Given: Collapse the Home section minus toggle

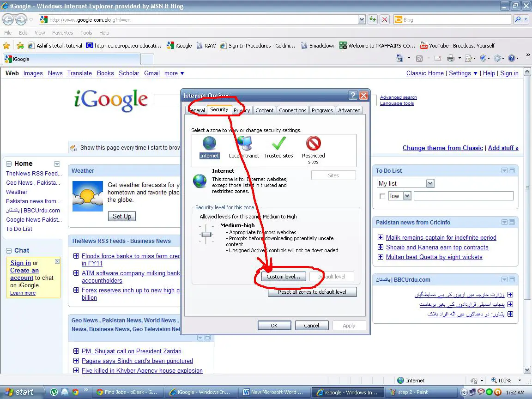Looking at the screenshot, I should click(9, 164).
